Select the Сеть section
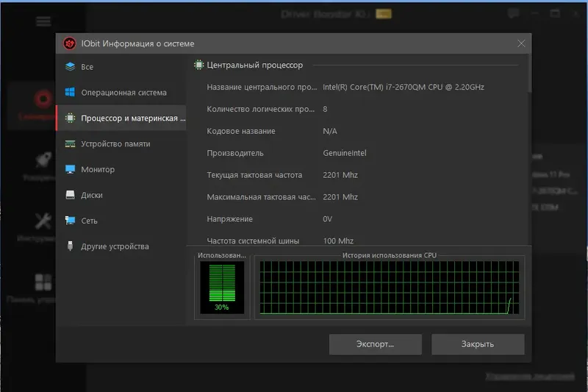The width and height of the screenshot is (588, 392). [121, 221]
